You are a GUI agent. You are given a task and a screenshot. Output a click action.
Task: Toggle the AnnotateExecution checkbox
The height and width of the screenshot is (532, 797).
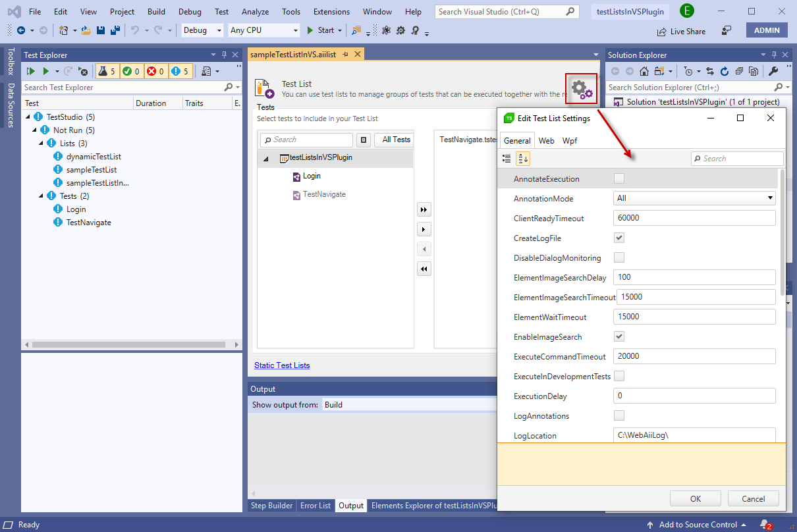618,178
